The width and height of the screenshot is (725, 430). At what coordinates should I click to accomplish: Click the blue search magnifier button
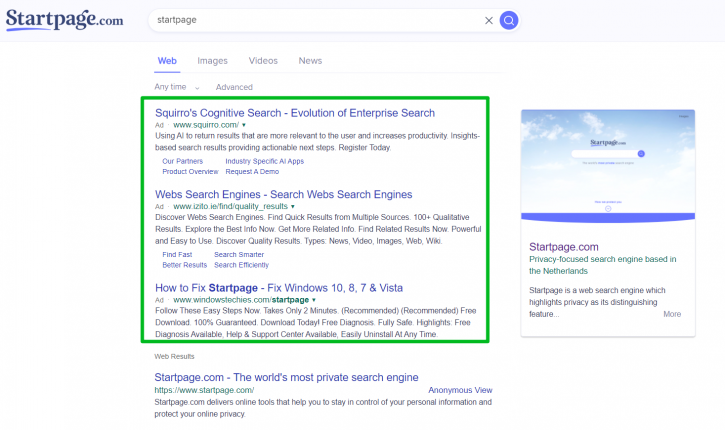pyautogui.click(x=509, y=20)
